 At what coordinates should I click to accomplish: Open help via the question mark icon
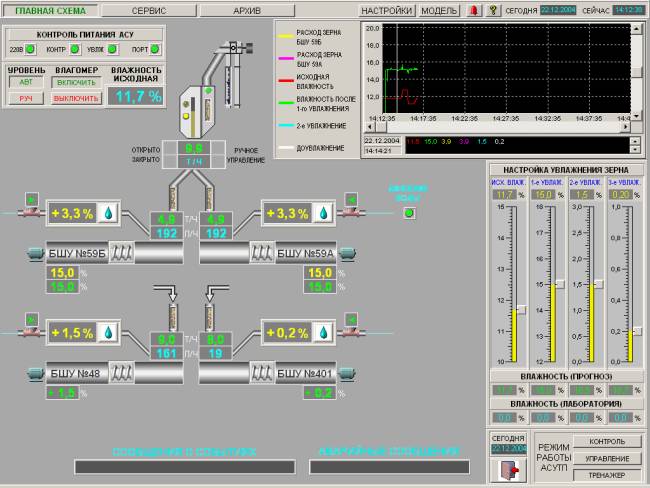click(491, 9)
